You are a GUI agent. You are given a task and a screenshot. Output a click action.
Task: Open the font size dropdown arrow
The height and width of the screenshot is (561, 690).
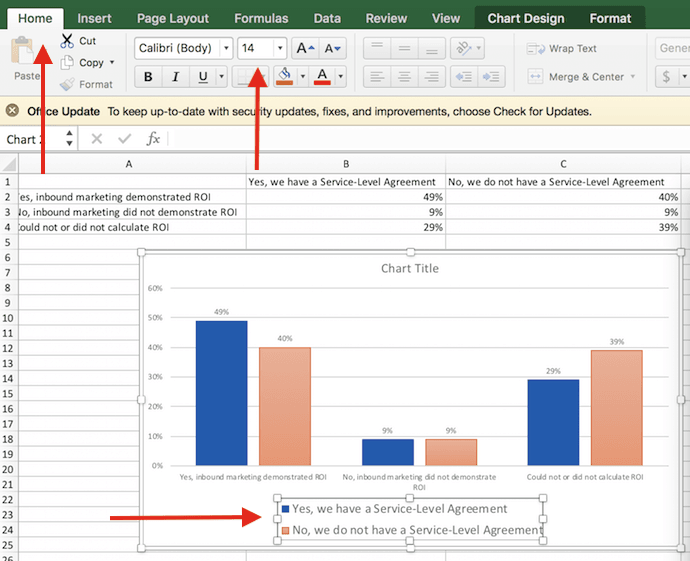point(279,48)
